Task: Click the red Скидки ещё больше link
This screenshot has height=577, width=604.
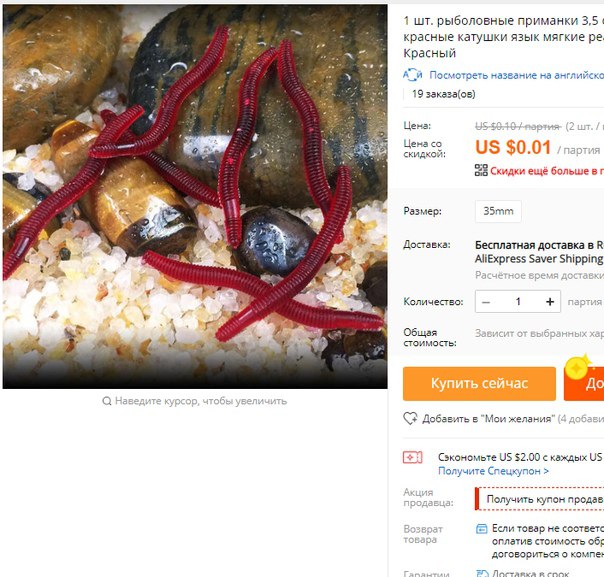Action: (547, 171)
